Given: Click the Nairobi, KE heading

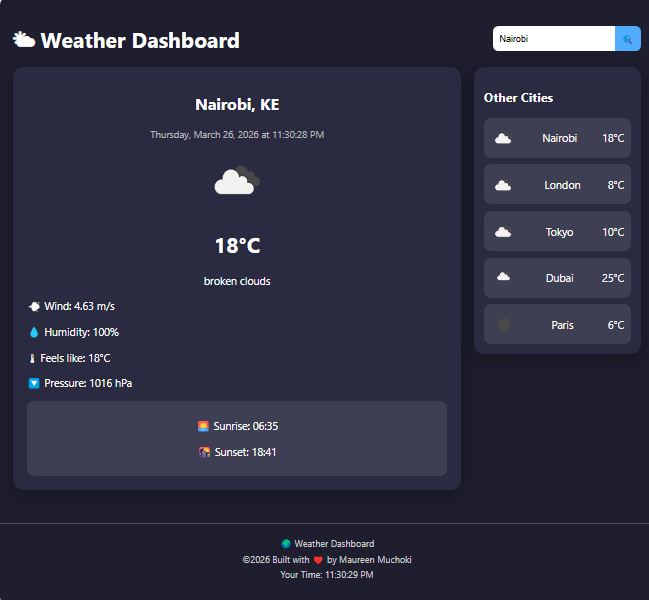Looking at the screenshot, I should click(x=237, y=105).
